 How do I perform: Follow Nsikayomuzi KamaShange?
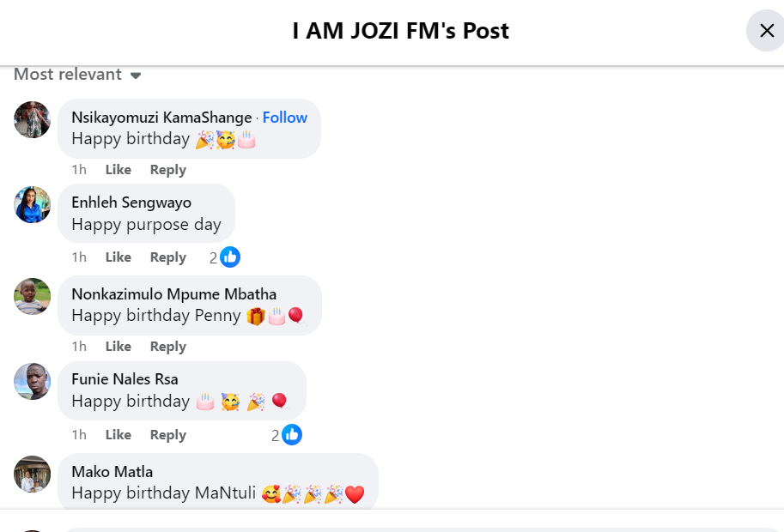point(284,118)
